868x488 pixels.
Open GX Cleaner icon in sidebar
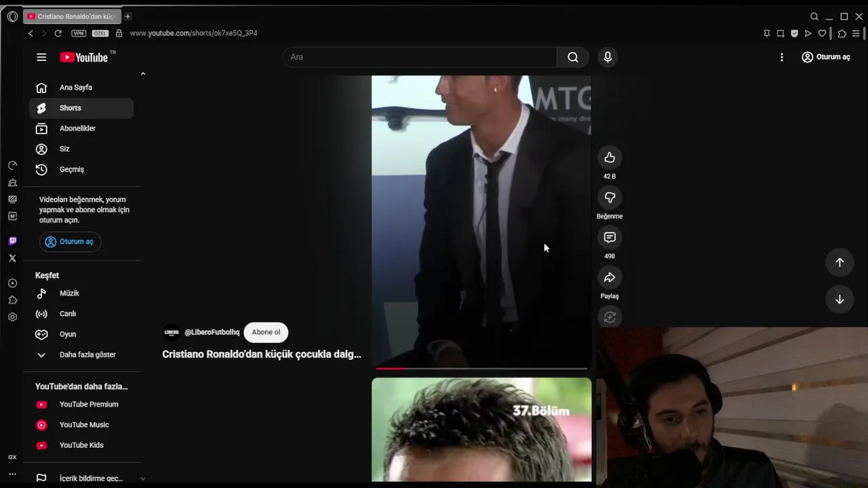point(12,182)
